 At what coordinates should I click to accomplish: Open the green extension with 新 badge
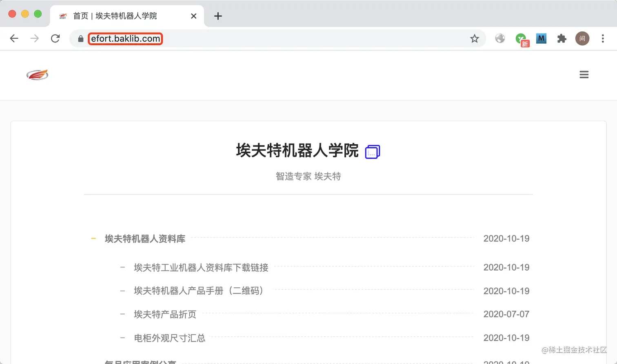[522, 39]
